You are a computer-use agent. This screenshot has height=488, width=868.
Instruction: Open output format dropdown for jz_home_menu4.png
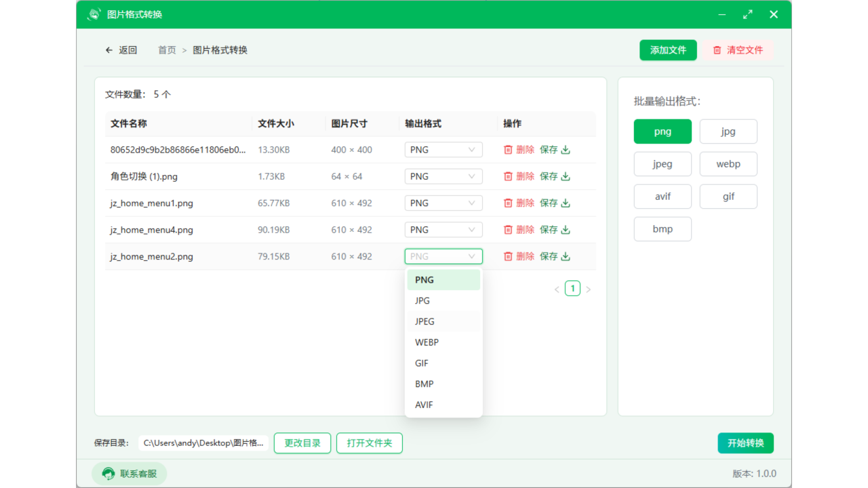[443, 230]
